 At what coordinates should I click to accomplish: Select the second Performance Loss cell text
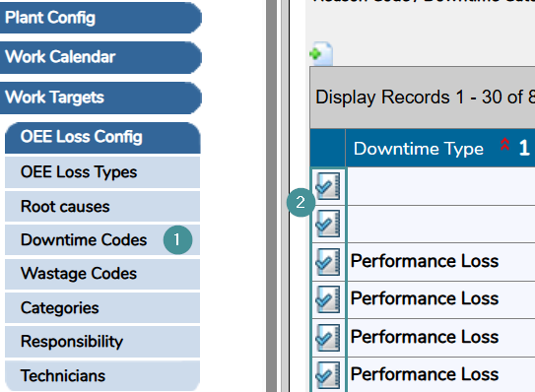pos(425,298)
